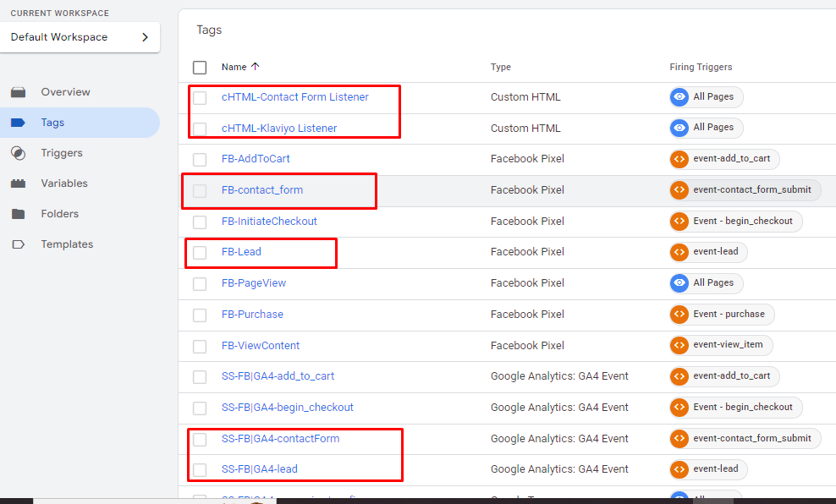
Task: Click the eye icon on the FB-PageView trigger
Action: [679, 283]
